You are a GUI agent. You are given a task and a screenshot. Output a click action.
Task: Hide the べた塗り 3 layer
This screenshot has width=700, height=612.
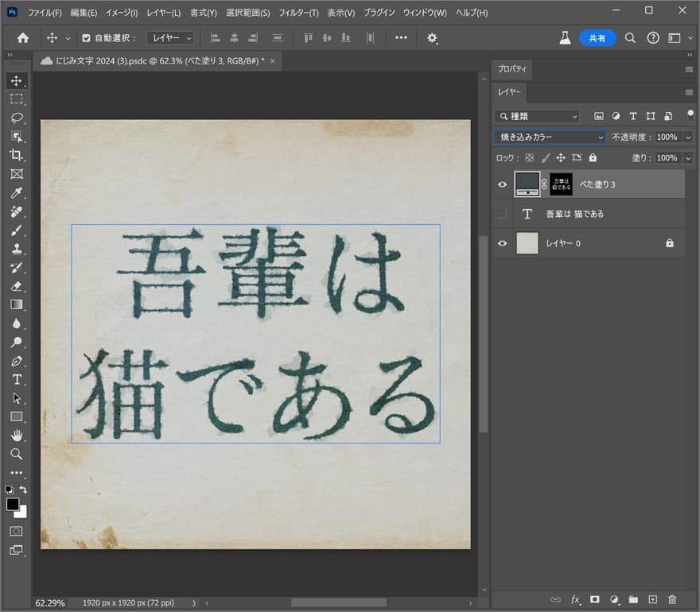click(x=502, y=184)
